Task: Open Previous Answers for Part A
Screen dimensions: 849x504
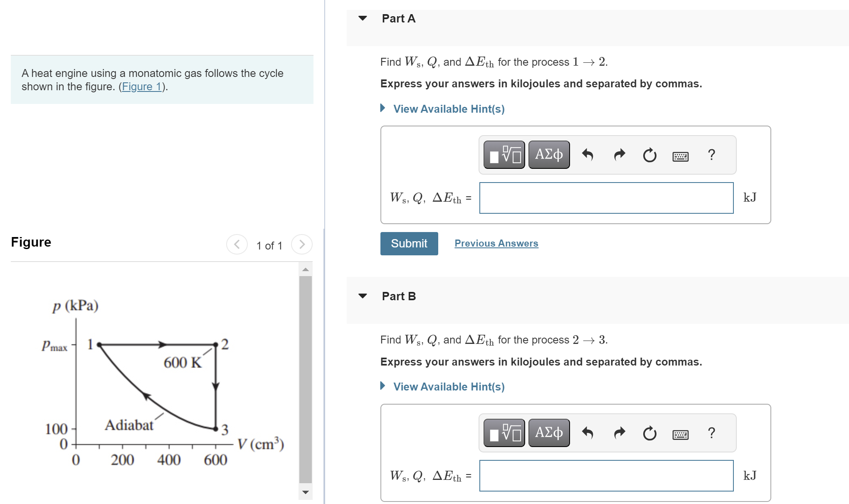Action: [496, 243]
